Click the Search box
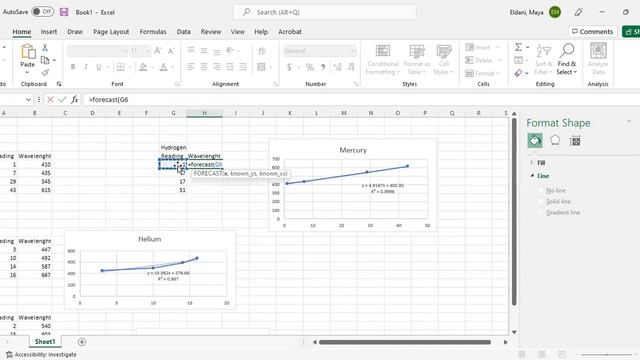Image resolution: width=640 pixels, height=360 pixels. click(x=325, y=12)
